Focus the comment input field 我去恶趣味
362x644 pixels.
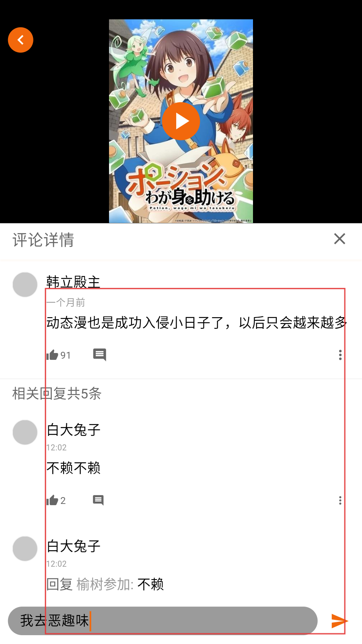coord(162,621)
